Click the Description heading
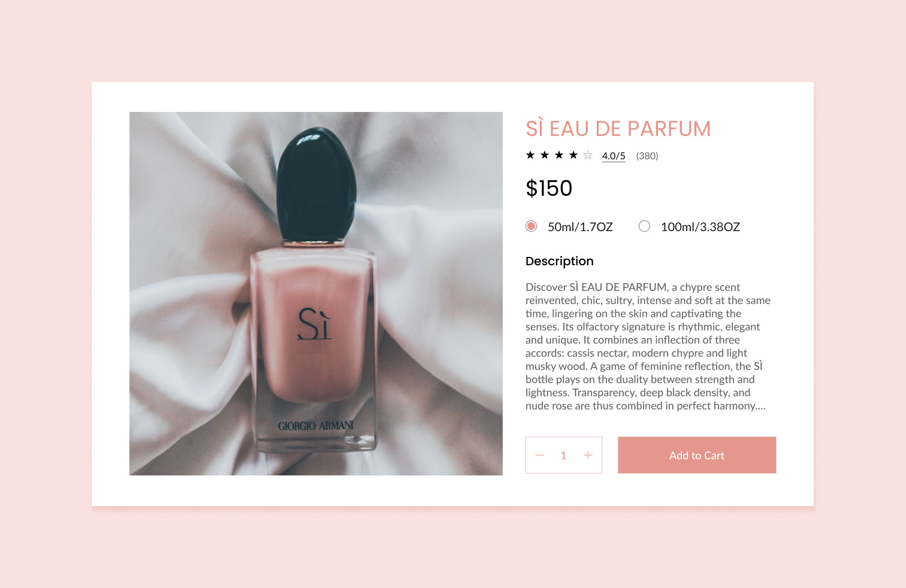 click(560, 261)
